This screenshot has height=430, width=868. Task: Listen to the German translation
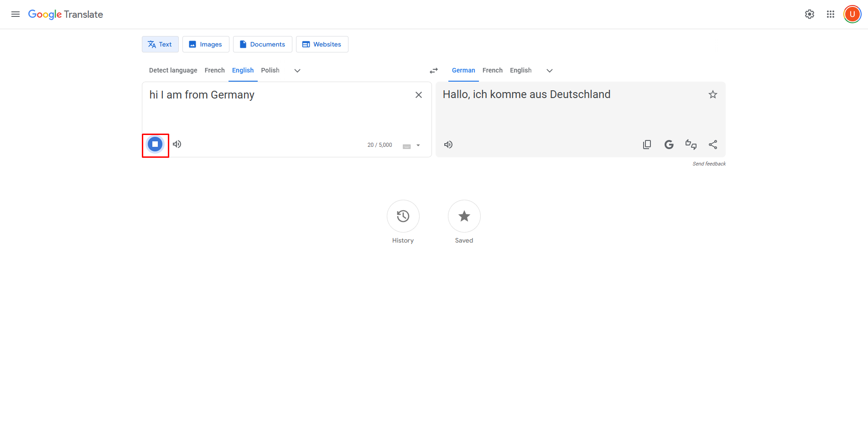pos(448,144)
